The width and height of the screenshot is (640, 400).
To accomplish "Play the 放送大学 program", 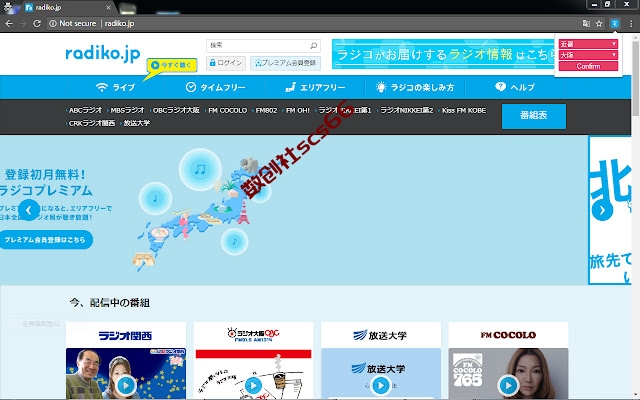I will (x=381, y=385).
